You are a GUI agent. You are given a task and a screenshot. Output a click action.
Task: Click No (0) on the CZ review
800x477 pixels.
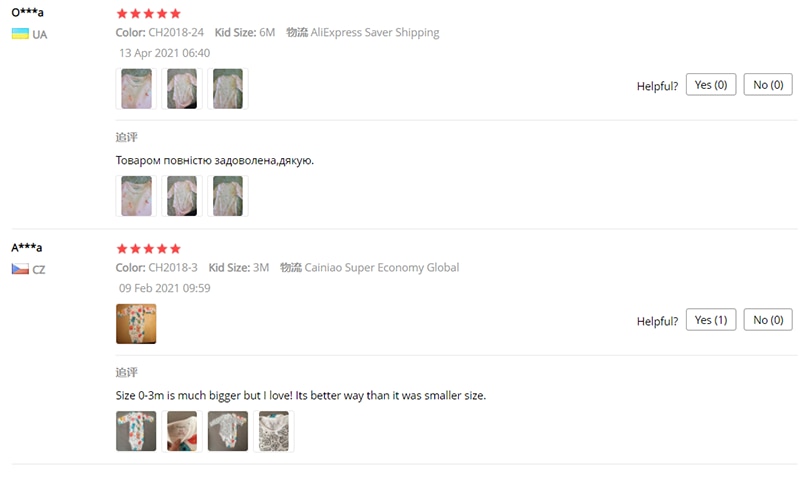pyautogui.click(x=768, y=320)
